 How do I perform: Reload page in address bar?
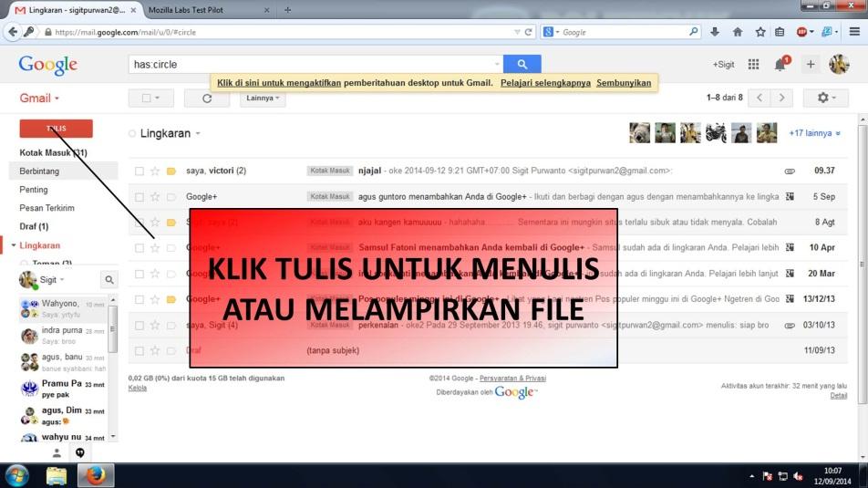pos(528,32)
